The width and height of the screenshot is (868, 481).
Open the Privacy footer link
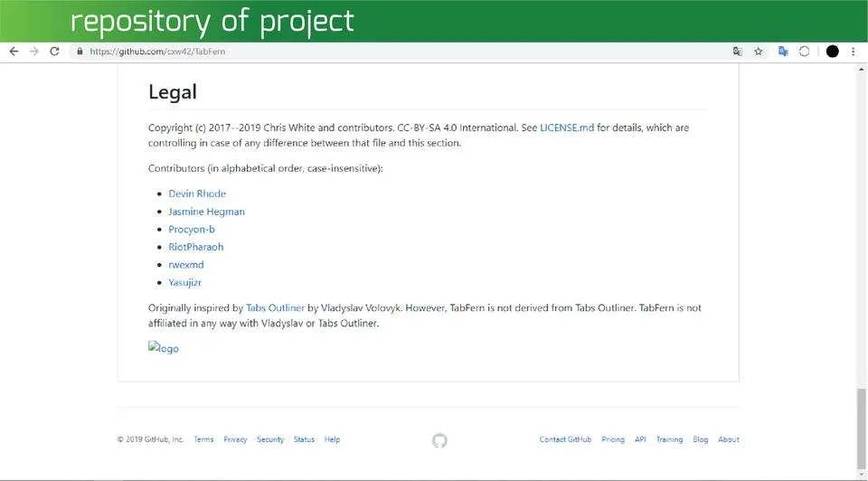[x=235, y=439]
